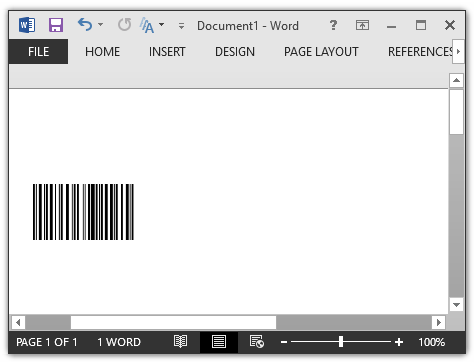Zoom in with the plus button
476x364 pixels.
click(399, 342)
